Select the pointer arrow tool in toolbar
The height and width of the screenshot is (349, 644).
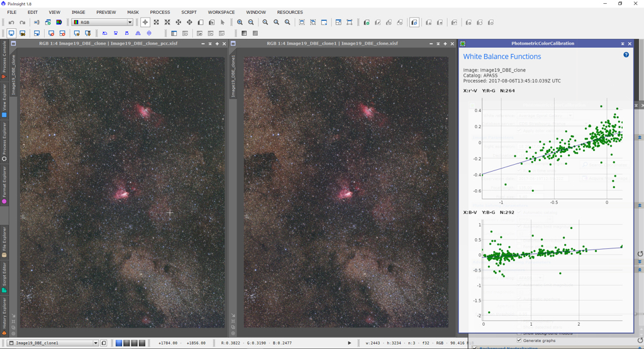point(223,23)
